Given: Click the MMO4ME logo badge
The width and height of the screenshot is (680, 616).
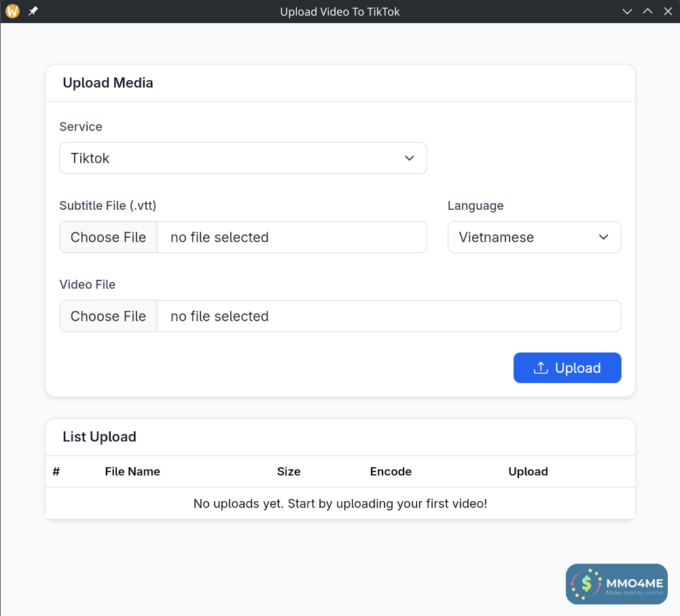Looking at the screenshot, I should tap(617, 583).
